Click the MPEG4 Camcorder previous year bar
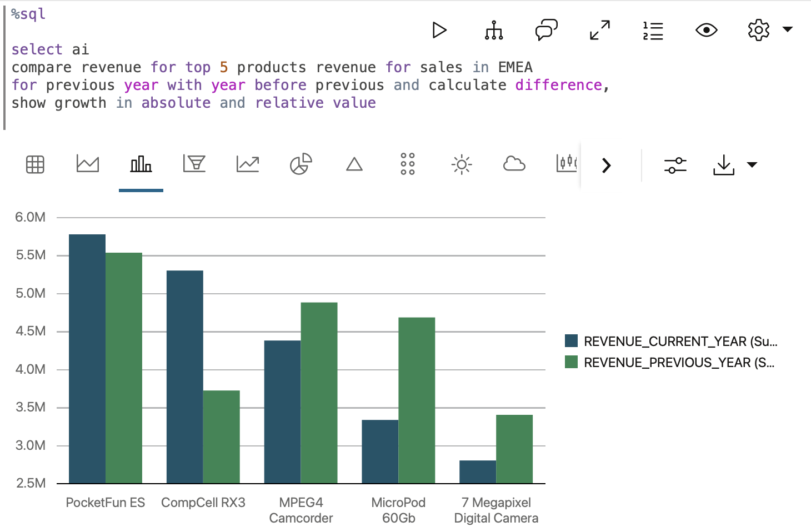This screenshot has width=811, height=532. tap(319, 393)
